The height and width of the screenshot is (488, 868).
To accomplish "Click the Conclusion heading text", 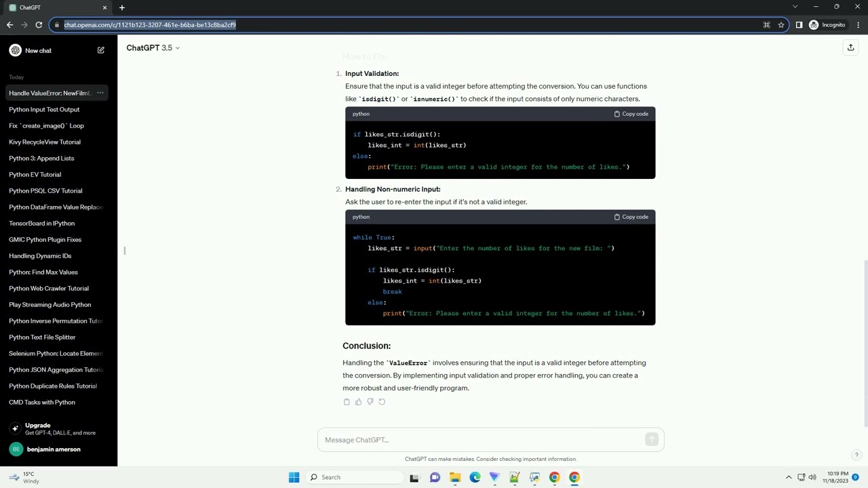I will (x=366, y=346).
